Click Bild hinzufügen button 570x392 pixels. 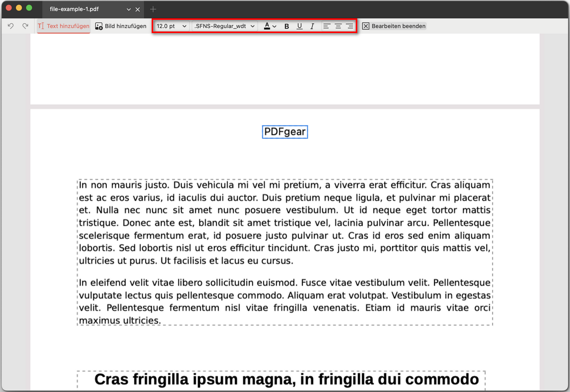tap(121, 26)
